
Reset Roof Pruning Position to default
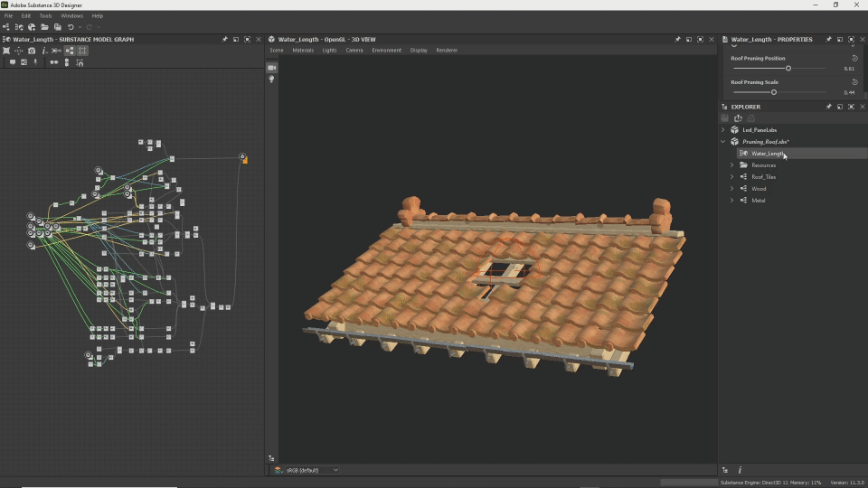(x=854, y=58)
